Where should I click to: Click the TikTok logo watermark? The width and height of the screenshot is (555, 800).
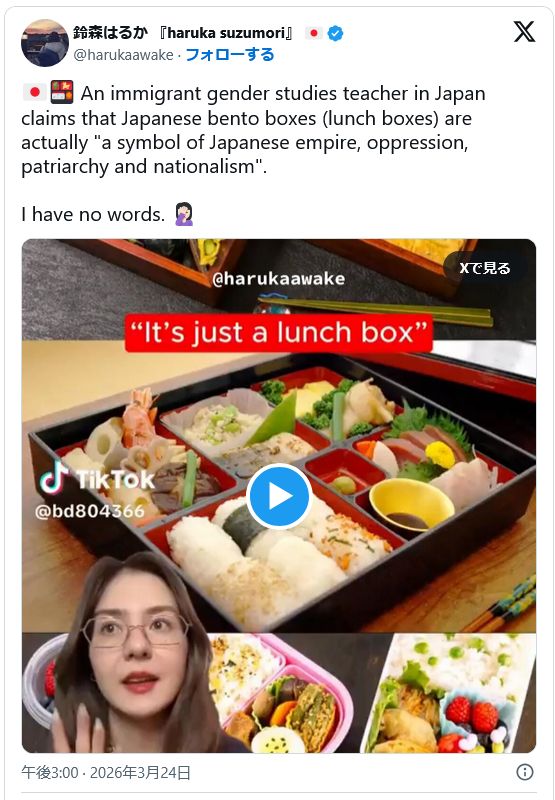pyautogui.click(x=97, y=478)
